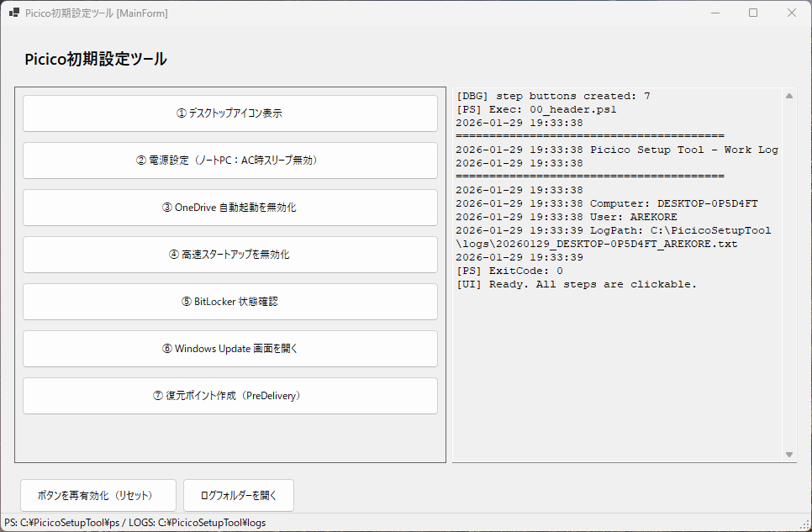This screenshot has height=532, width=812.
Task: Check BitLocker status using step ⑤
Action: (229, 302)
